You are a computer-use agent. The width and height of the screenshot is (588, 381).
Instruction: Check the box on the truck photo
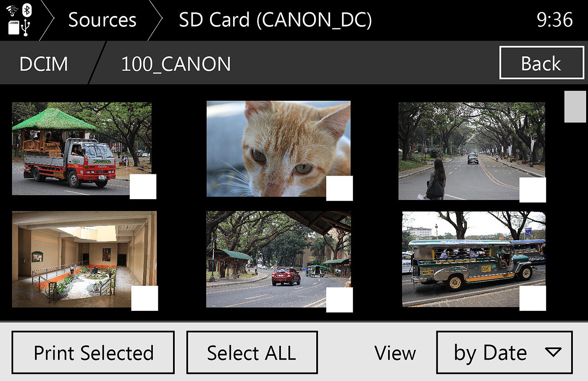point(143,187)
